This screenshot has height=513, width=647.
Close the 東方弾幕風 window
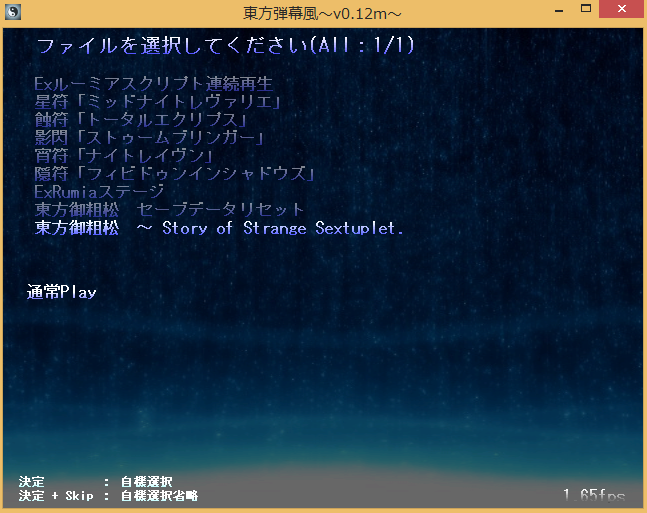[622, 9]
